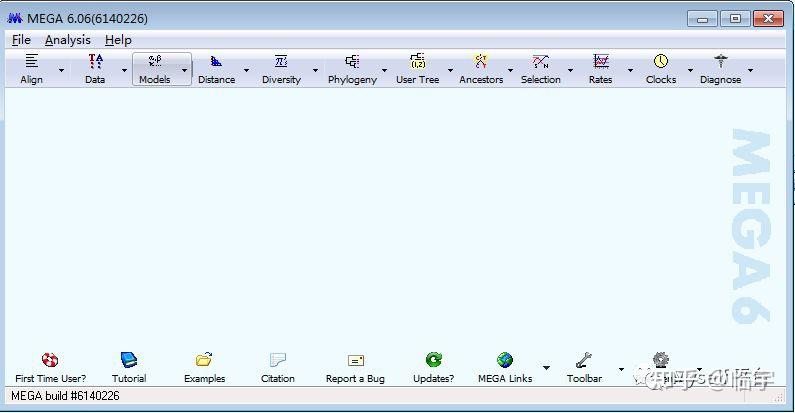The width and height of the screenshot is (795, 413).
Task: Expand the Toolbar options dropdown arrow
Action: pyautogui.click(x=621, y=369)
